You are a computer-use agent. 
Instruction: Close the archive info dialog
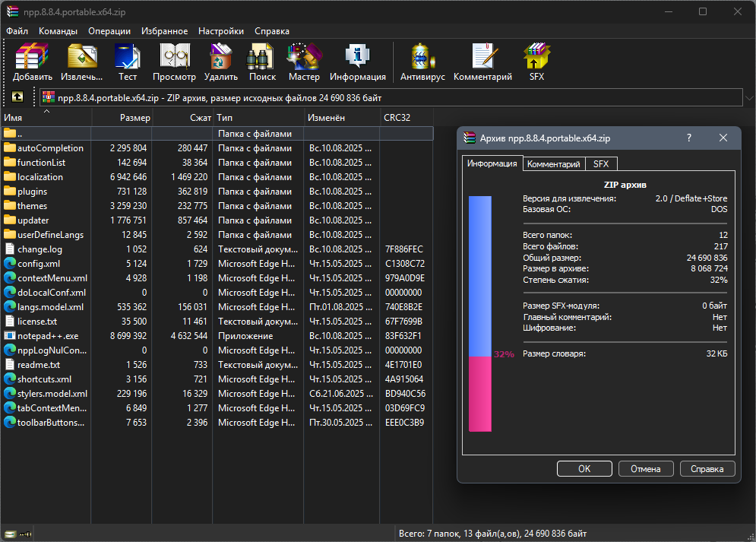pos(723,138)
